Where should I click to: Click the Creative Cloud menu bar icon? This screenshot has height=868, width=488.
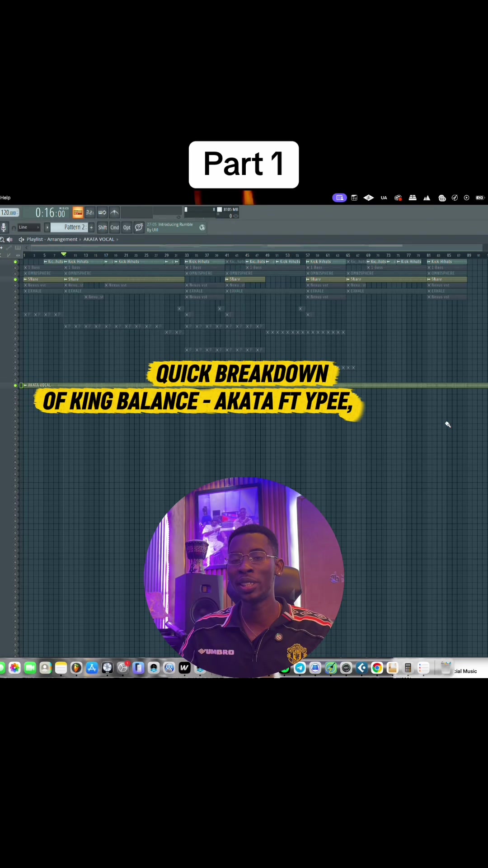pyautogui.click(x=398, y=198)
